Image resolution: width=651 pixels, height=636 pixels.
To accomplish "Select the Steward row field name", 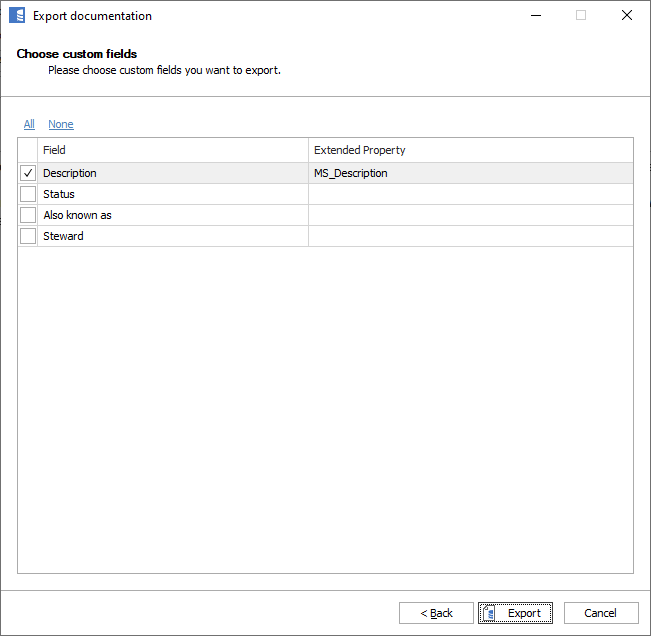I will (63, 236).
